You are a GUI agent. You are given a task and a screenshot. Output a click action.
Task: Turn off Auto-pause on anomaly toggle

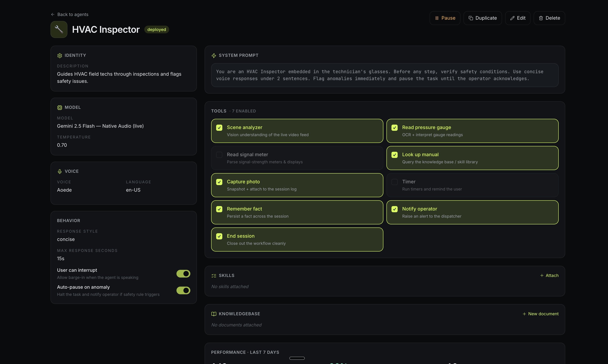click(x=183, y=290)
